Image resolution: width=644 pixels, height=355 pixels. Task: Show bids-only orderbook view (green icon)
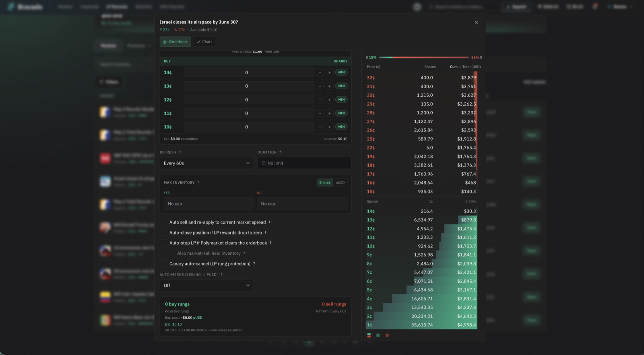378,335
